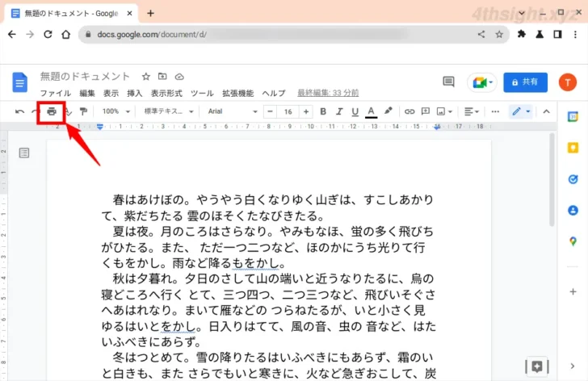Open the ヘルプ menu

(274, 93)
